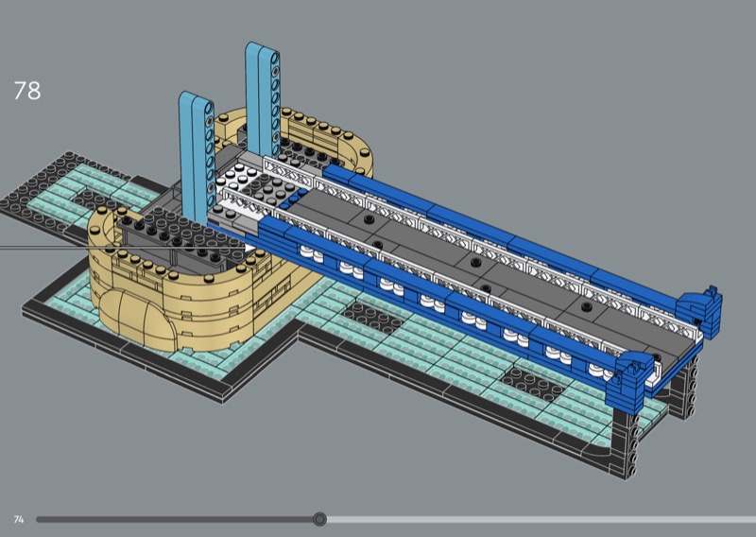756x537 pixels.
Task: Jump ahead on the unfilled light slider track
Action: (541, 520)
